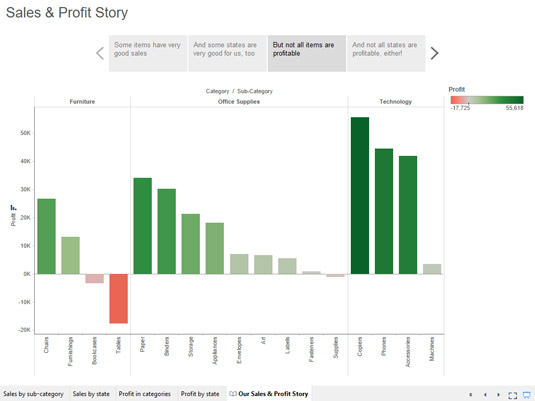
Task: Click the Machines sub-category axis label
Action: click(x=432, y=349)
